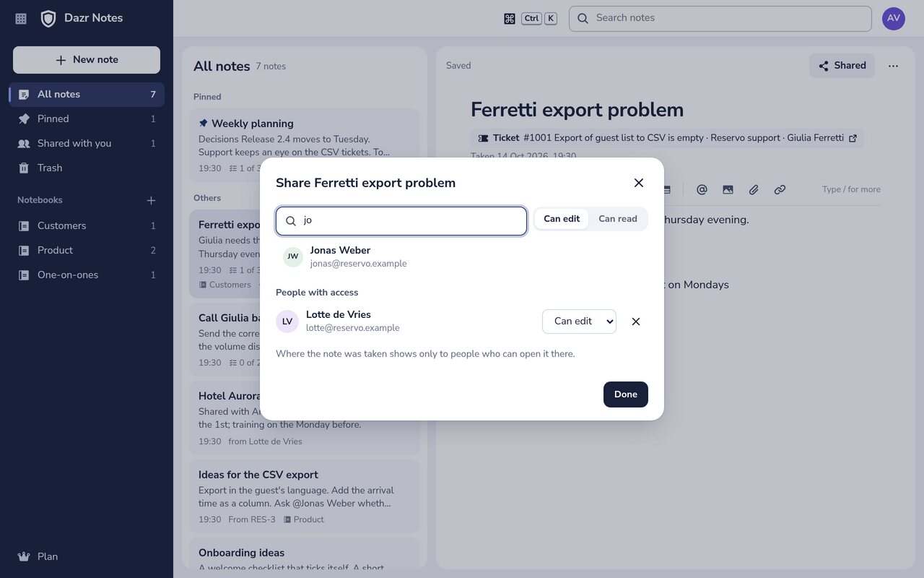The image size is (924, 578).
Task: Open the Trash folder
Action: point(87,168)
